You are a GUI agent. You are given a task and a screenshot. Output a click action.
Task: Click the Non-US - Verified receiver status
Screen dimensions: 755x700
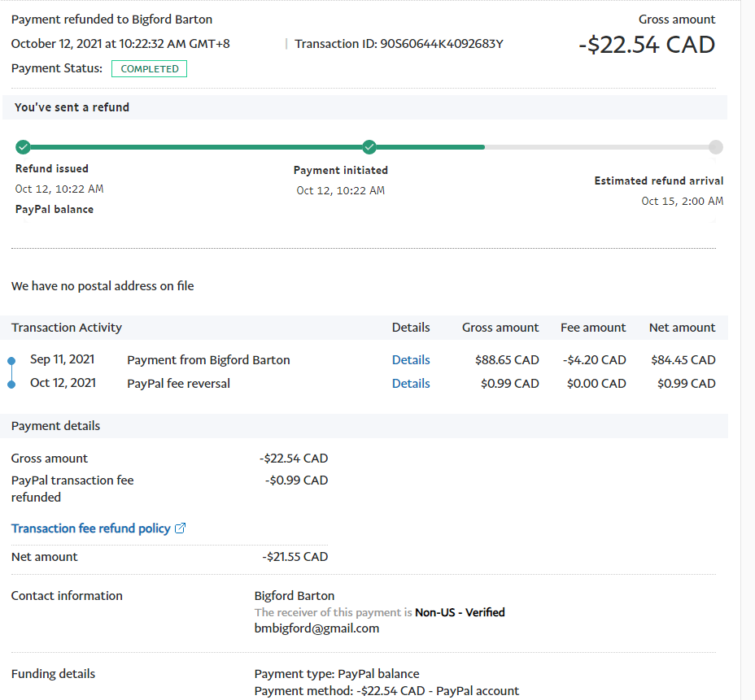460,612
